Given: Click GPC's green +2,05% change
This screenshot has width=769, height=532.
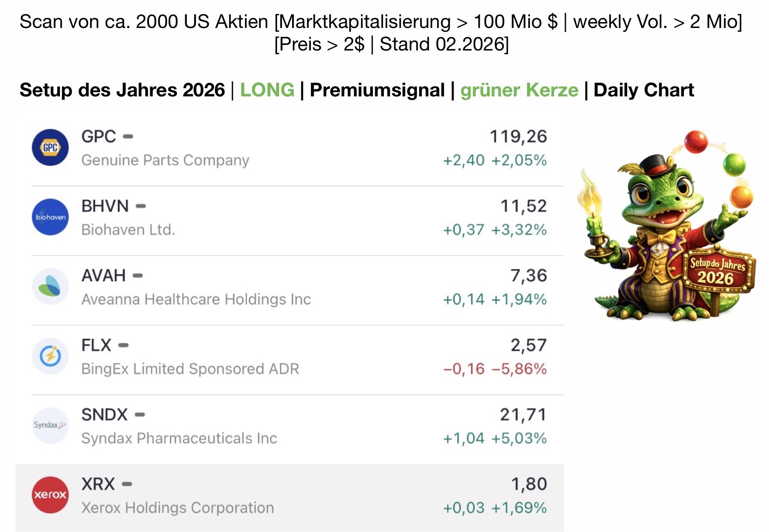Looking at the screenshot, I should point(519,160).
